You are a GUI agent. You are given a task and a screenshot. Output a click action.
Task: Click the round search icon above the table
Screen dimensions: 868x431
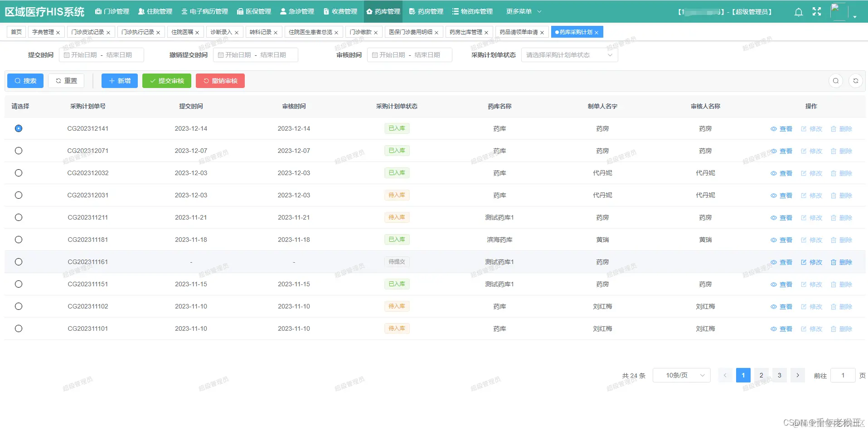836,81
